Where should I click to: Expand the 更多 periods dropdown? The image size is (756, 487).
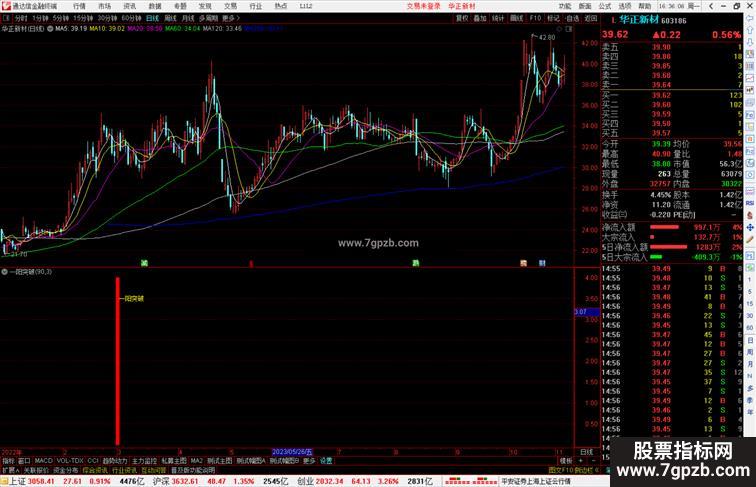pyautogui.click(x=230, y=18)
